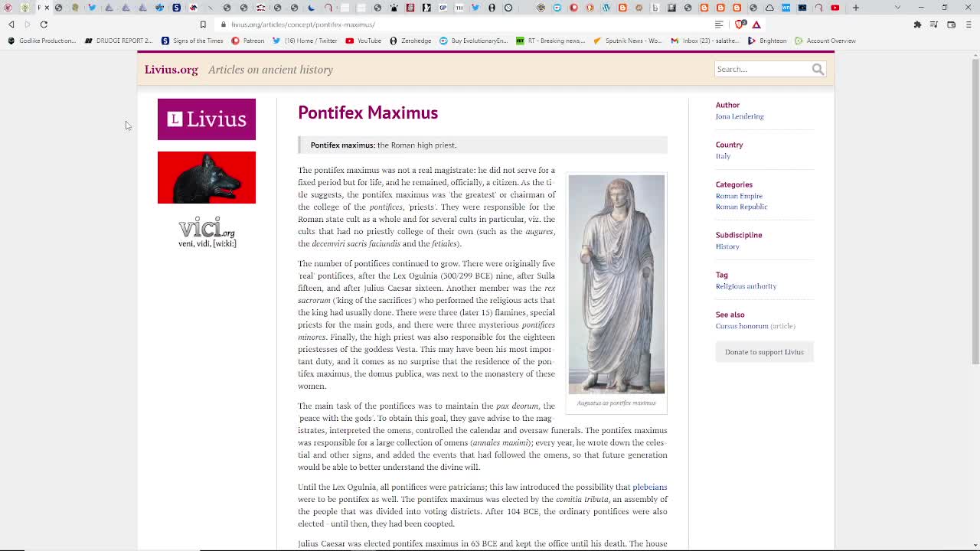Click Donate to support Livius button
This screenshot has width=980, height=551.
pos(764,352)
